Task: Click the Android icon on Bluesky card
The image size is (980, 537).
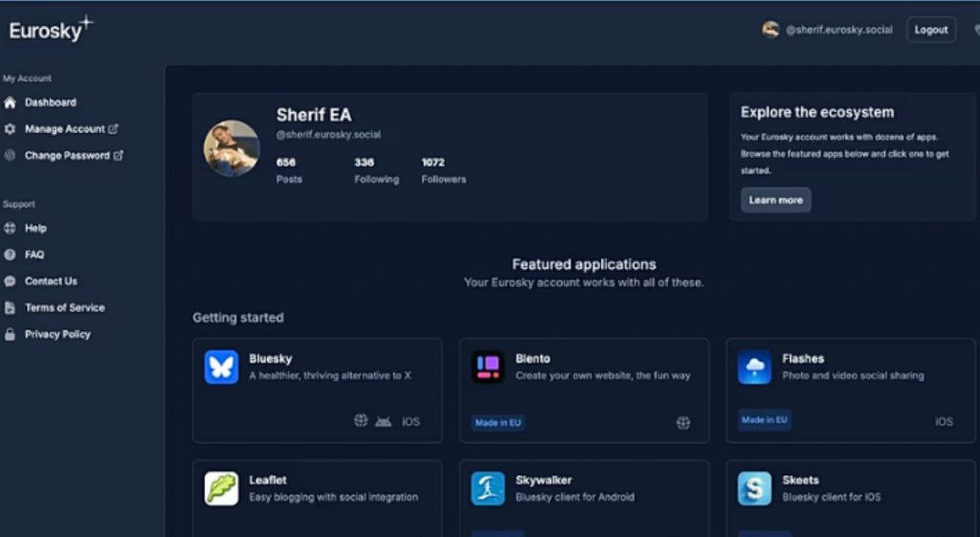Action: click(x=383, y=421)
